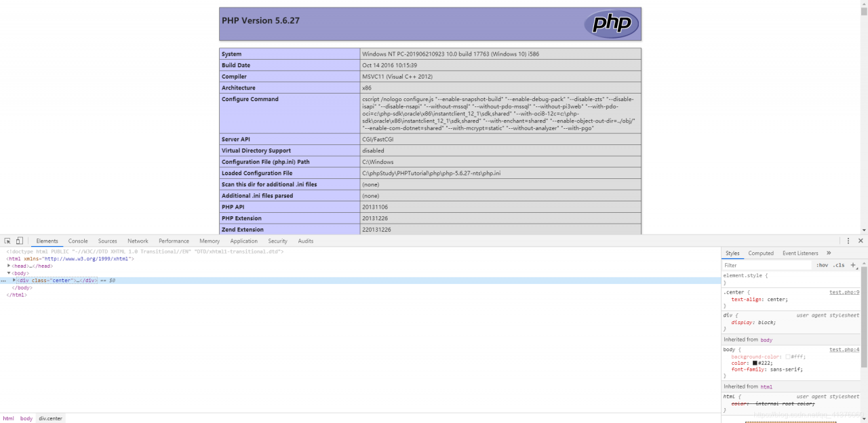Select the html xmlns element line
The height and width of the screenshot is (423, 868).
[x=71, y=258]
